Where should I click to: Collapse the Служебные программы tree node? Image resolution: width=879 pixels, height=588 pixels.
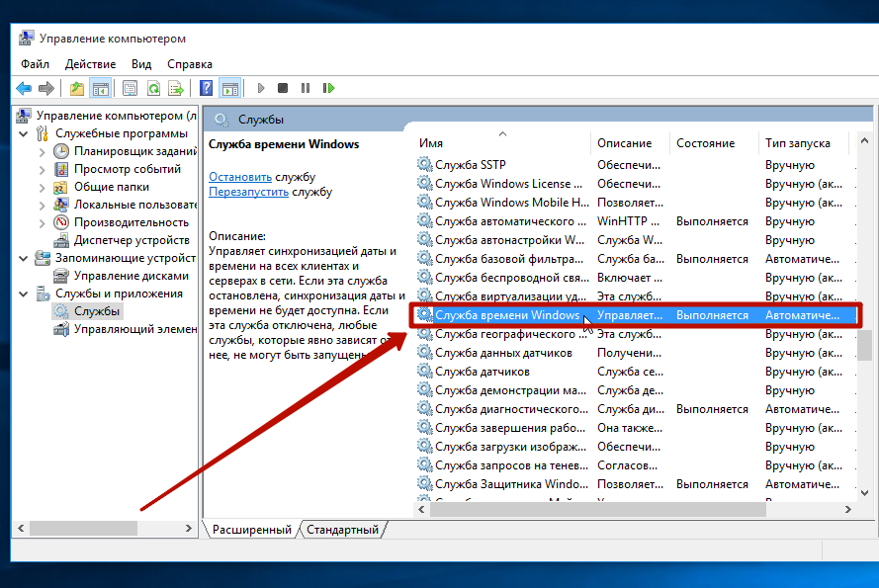(x=24, y=133)
